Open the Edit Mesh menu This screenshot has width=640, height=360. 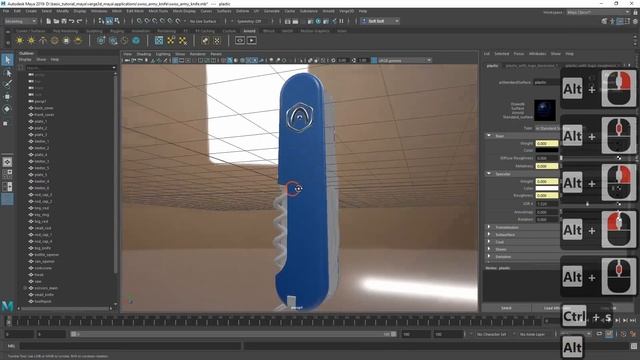click(x=135, y=11)
